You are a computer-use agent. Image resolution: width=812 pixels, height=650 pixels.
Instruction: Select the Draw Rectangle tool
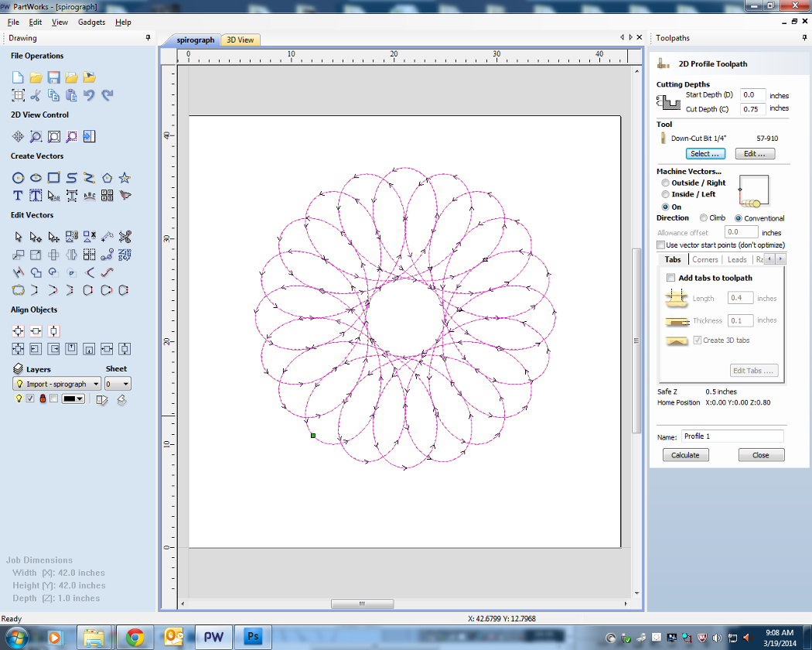53,178
